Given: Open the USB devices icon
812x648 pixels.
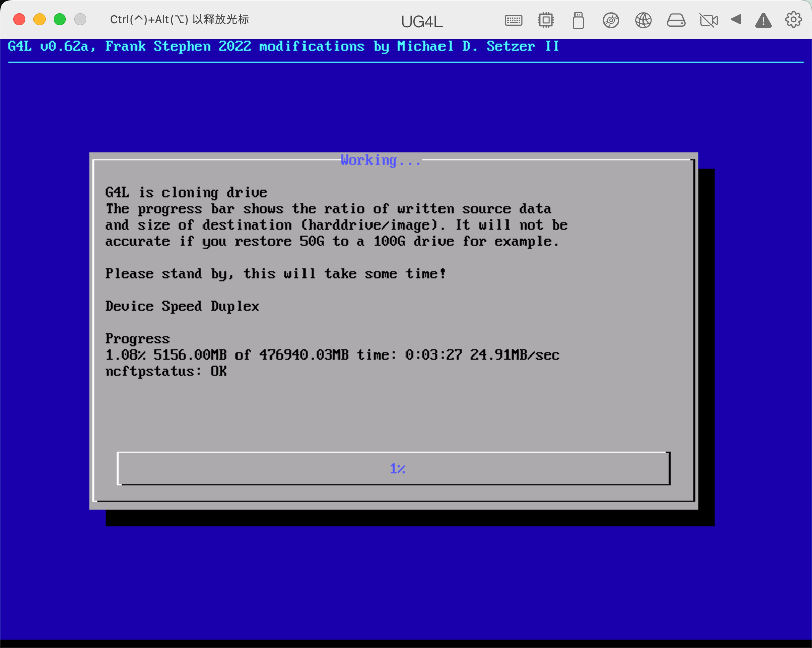Looking at the screenshot, I should pyautogui.click(x=578, y=20).
